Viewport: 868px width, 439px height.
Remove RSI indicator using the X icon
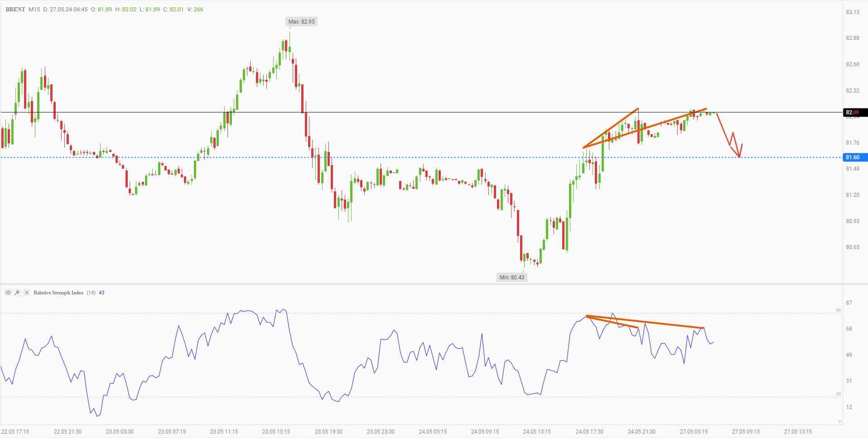(26, 293)
